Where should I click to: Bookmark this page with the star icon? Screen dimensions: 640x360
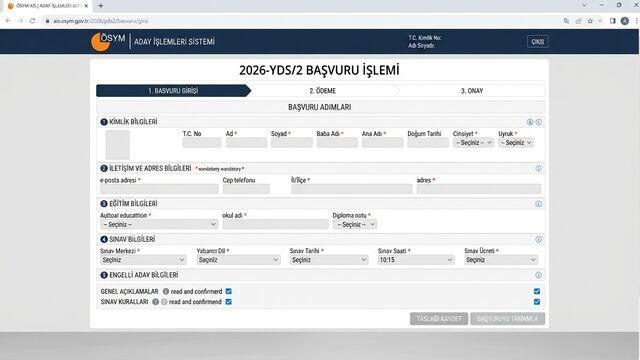pyautogui.click(x=590, y=21)
